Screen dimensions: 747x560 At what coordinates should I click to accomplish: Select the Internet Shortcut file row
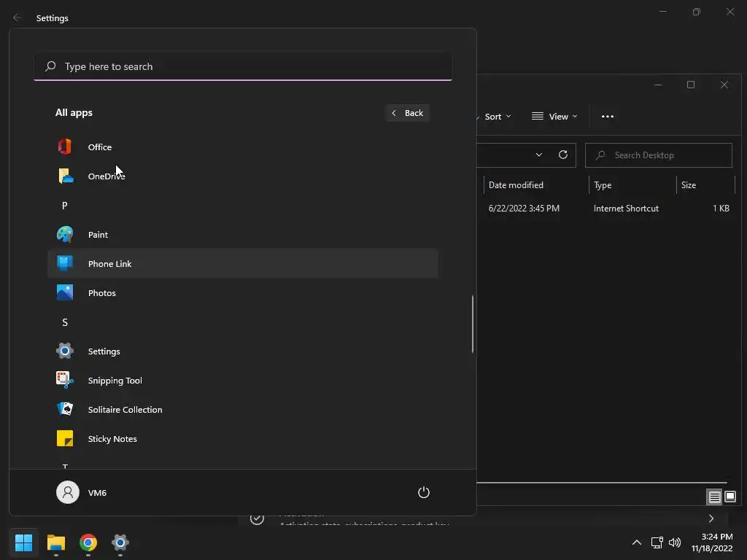609,209
